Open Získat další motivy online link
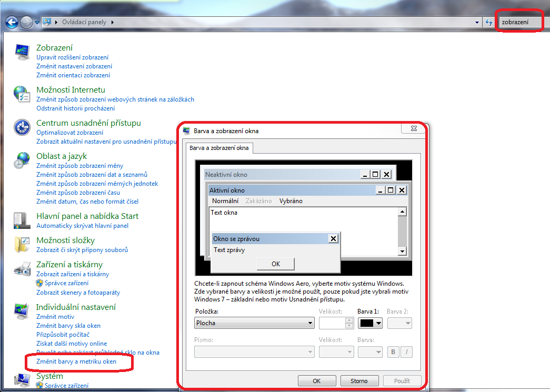This screenshot has height=392, width=550. 72,344
